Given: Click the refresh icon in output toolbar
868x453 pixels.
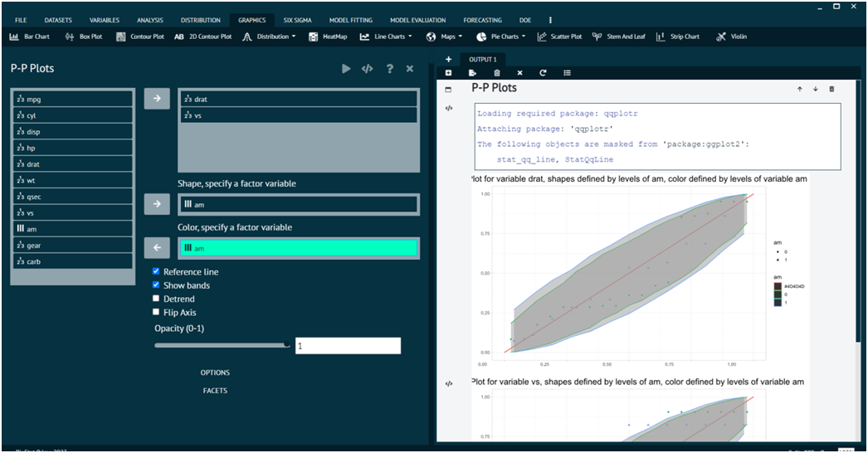Looking at the screenshot, I should 543,72.
